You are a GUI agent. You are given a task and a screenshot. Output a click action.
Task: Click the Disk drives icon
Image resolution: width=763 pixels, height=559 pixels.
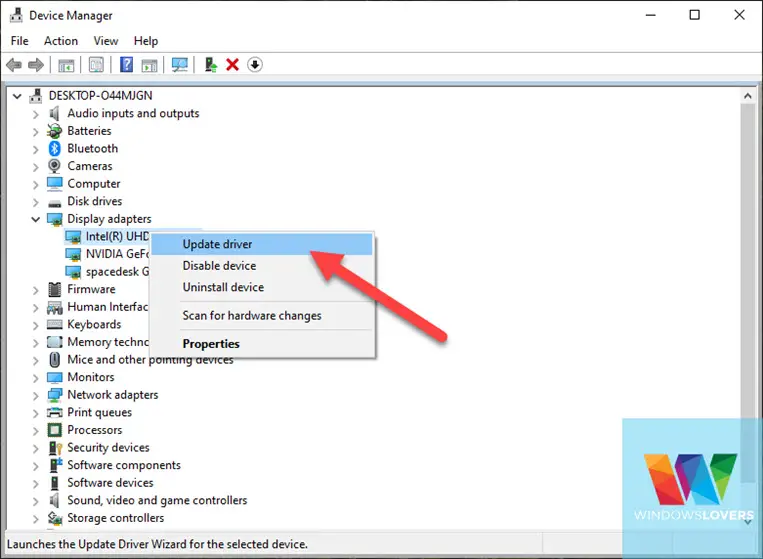[x=54, y=202]
